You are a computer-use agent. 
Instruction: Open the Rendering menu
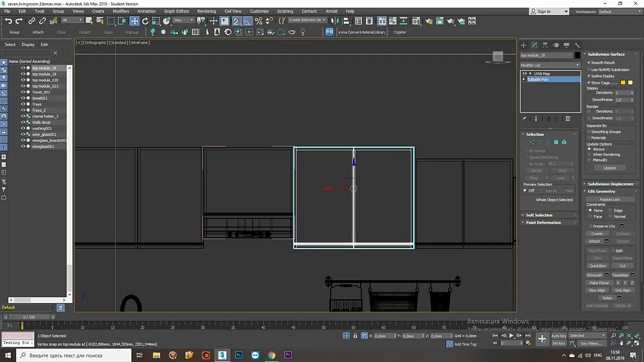[x=206, y=11]
